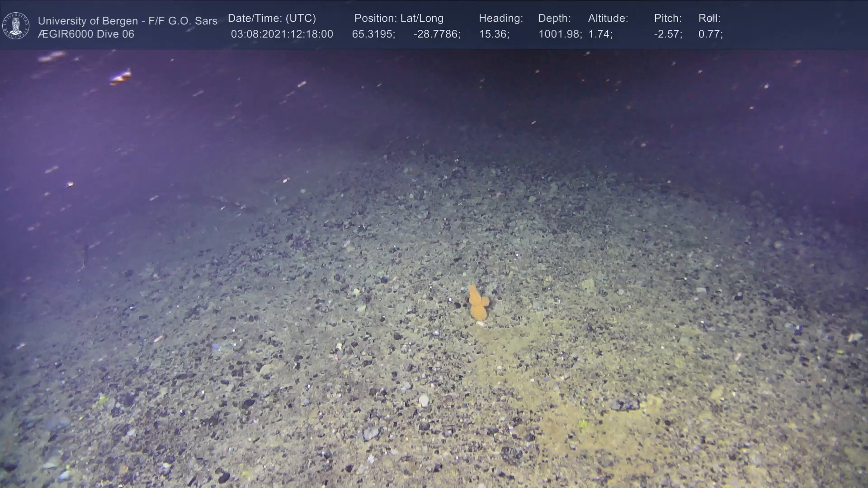
Task: Click the 'ÆGIR6000 Dive 06' label
Action: point(86,34)
